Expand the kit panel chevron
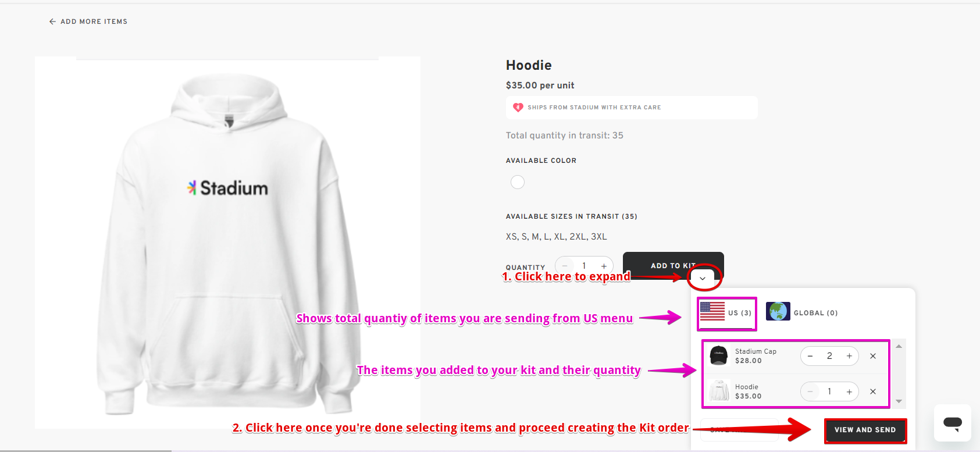 point(703,278)
